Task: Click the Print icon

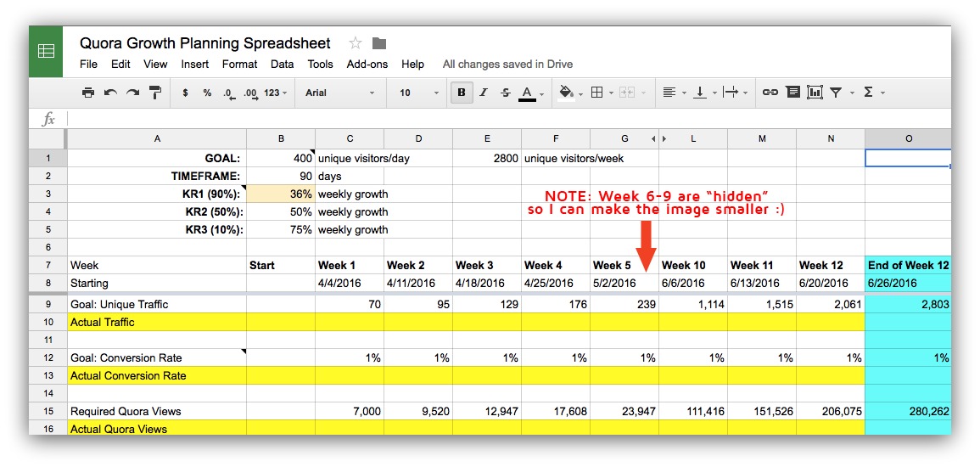Action: [x=88, y=93]
